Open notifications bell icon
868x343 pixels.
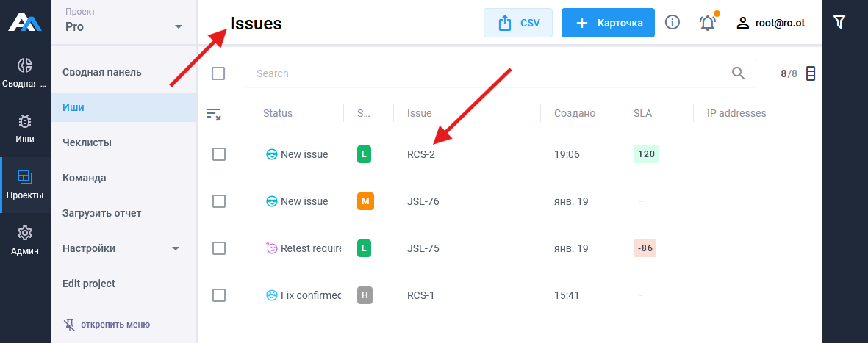tap(708, 23)
